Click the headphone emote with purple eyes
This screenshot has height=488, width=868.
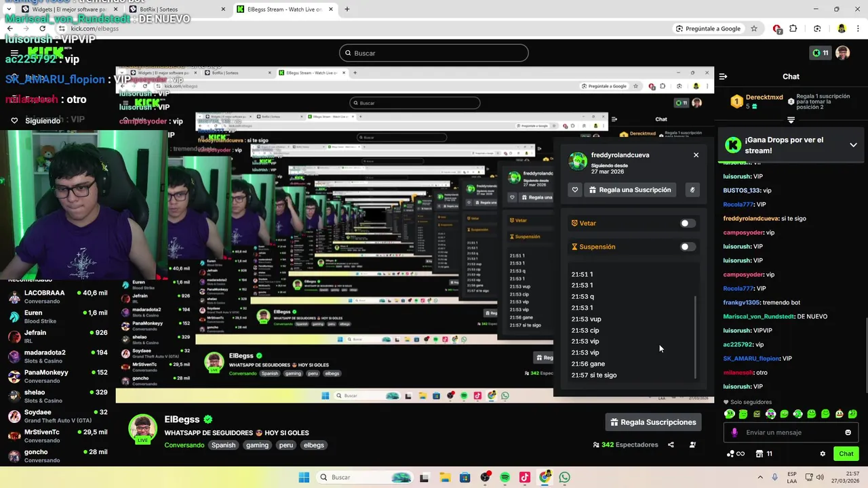point(770,413)
